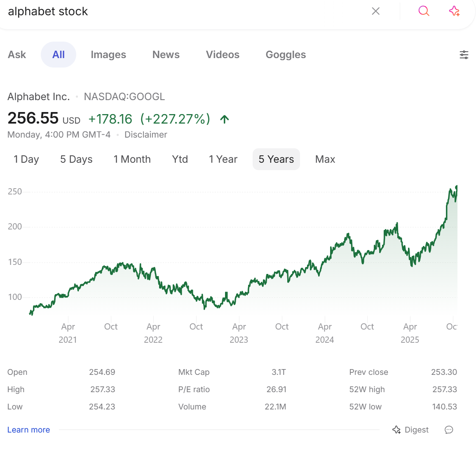
Task: Choose the Max chart range
Action: tap(325, 159)
